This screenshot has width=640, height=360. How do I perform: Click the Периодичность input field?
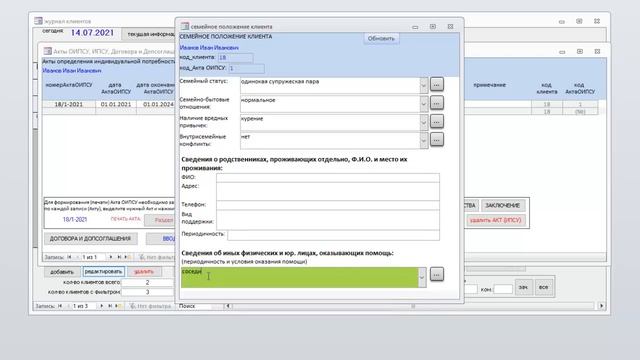333,235
